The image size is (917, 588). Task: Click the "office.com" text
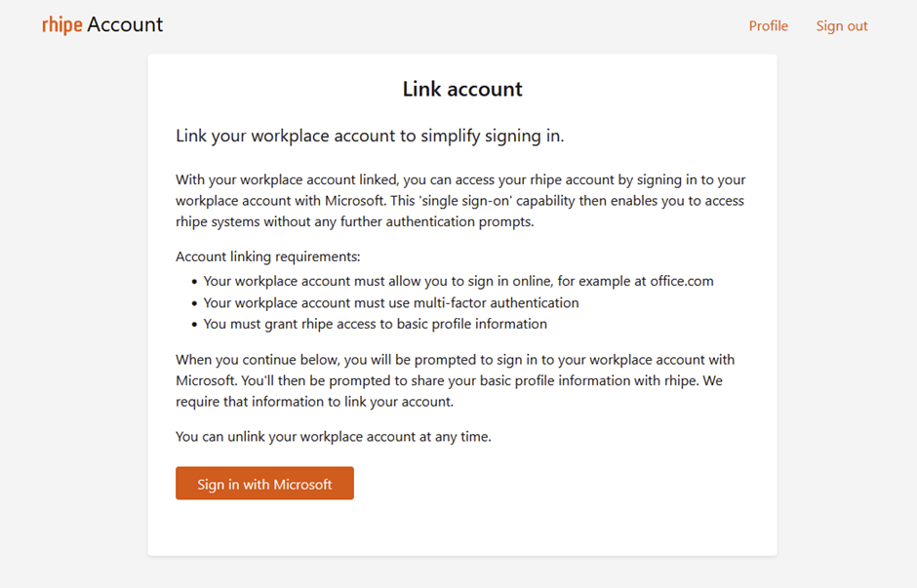(680, 281)
